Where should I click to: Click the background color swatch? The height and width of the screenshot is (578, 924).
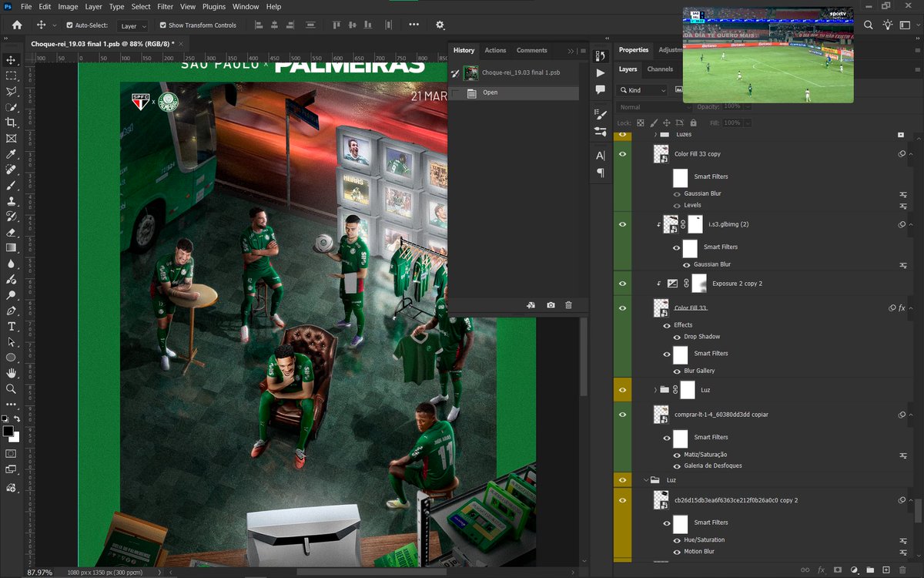click(15, 437)
